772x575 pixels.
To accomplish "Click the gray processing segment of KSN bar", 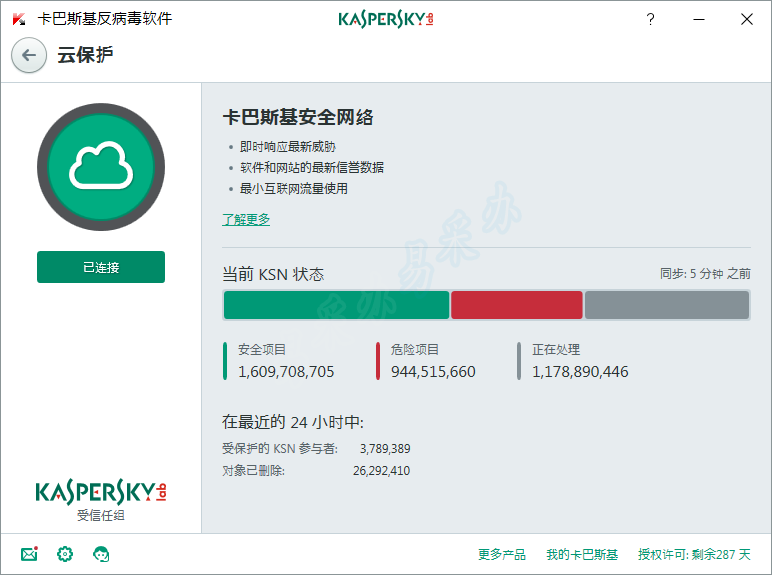I will [667, 305].
